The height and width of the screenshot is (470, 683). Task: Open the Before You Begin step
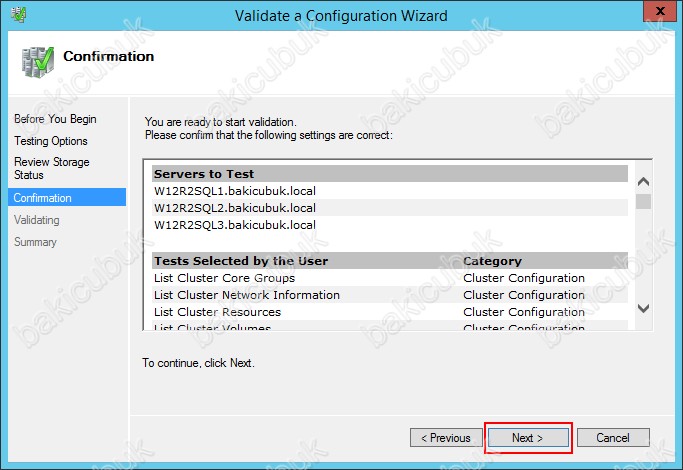coord(55,119)
